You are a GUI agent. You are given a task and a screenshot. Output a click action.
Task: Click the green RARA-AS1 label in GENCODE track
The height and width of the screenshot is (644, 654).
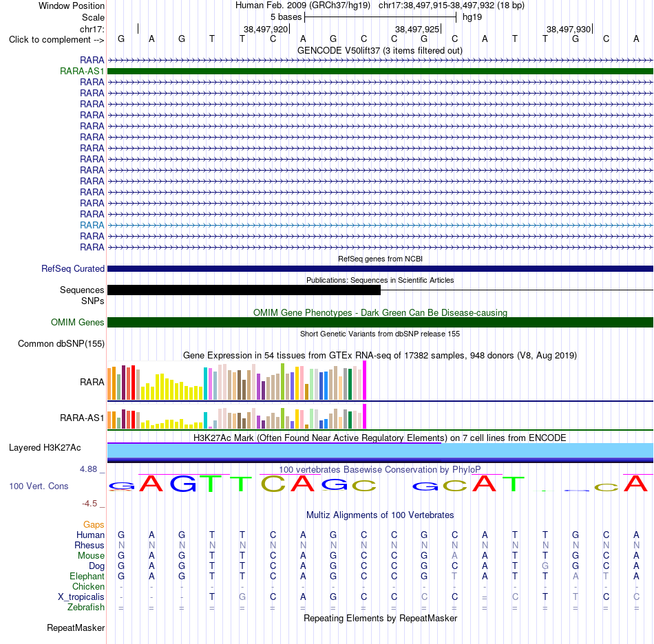tap(82, 72)
